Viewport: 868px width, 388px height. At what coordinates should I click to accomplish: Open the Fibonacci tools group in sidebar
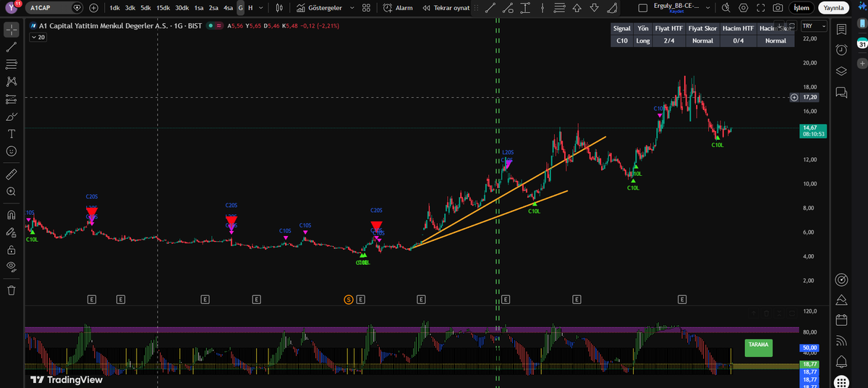click(x=11, y=64)
